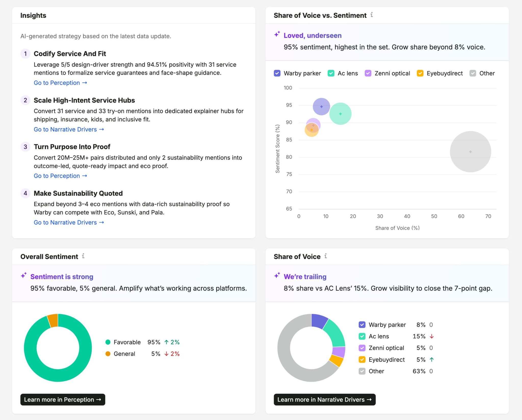Toggle Warby parker checkbox in scatter chart legend

pos(277,73)
